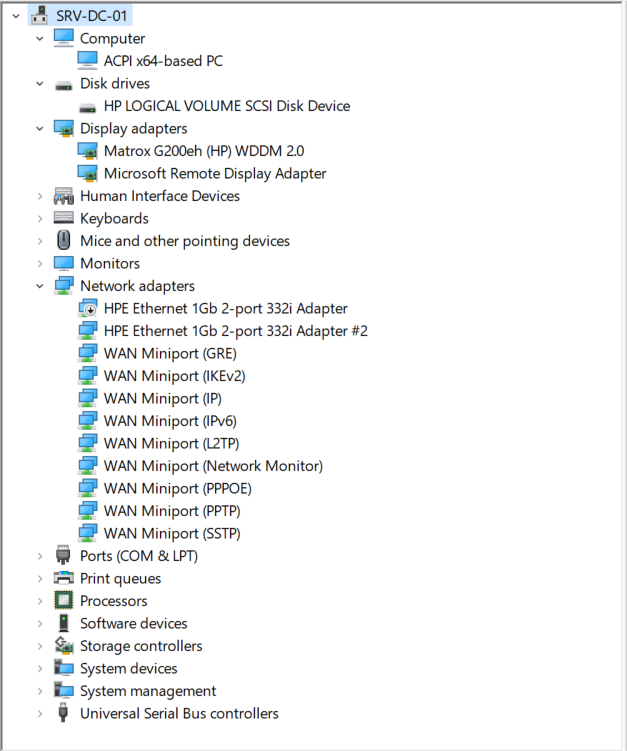Click the mouse icon for pointing devices
Screen dimensions: 627x751
pyautogui.click(x=63, y=240)
